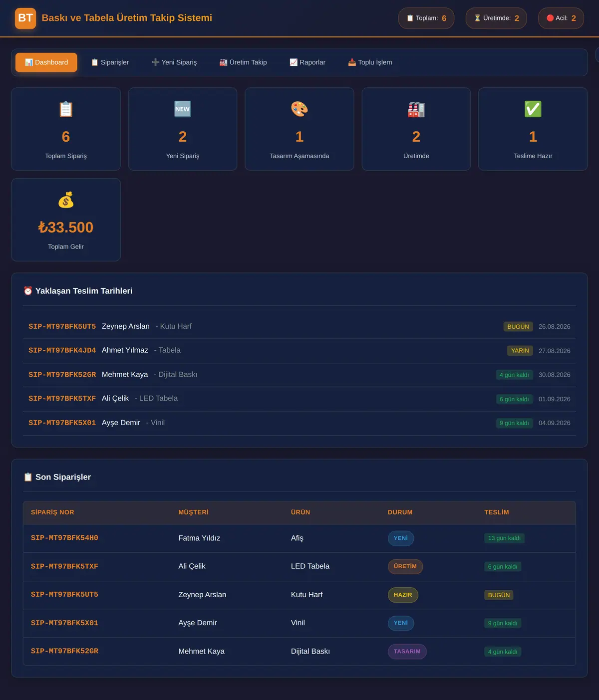Click the page title Baskı ve Tabela Üretim Takip Sistemi

click(x=127, y=18)
